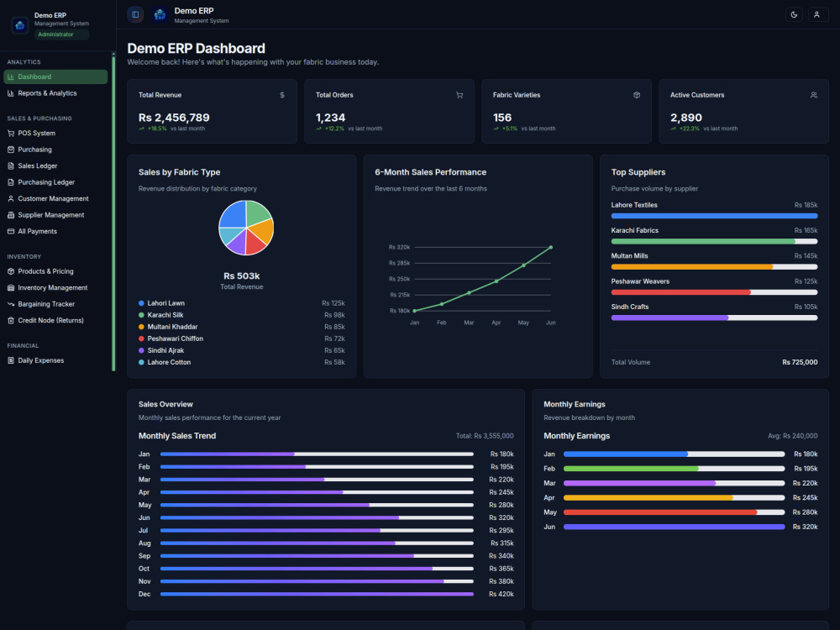
Task: Click the Products & Pricing box icon
Action: [x=11, y=271]
